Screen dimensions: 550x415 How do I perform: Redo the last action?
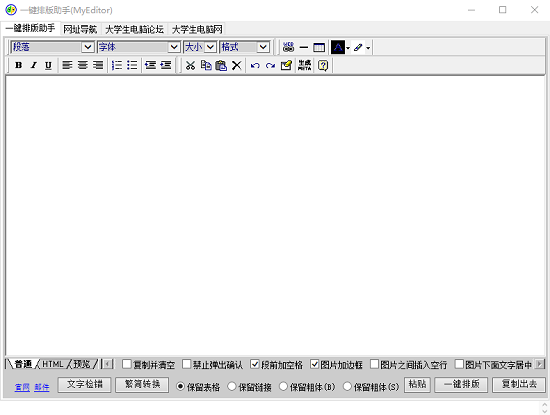(x=270, y=66)
